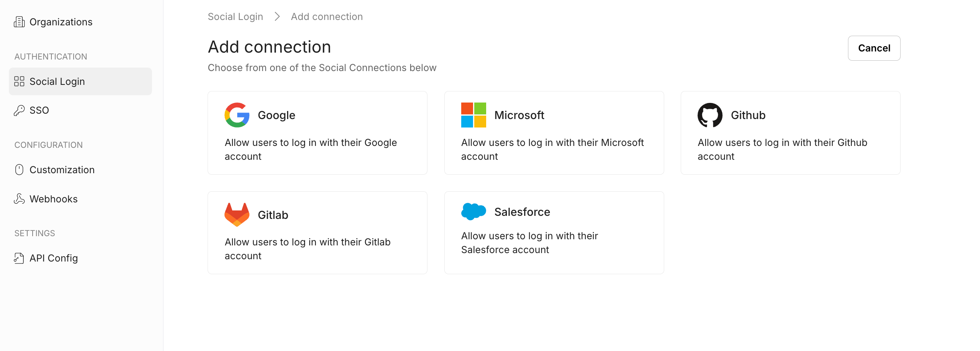
Task: Click the Microsoft logo icon
Action: pyautogui.click(x=473, y=114)
